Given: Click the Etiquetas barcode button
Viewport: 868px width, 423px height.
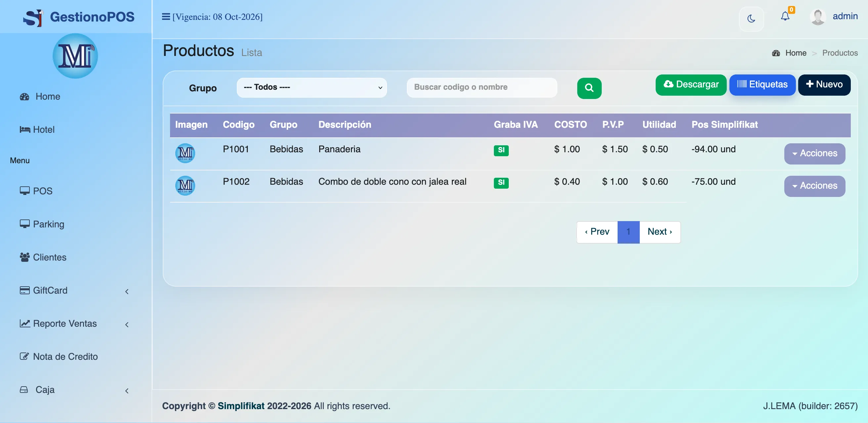Looking at the screenshot, I should click(762, 85).
